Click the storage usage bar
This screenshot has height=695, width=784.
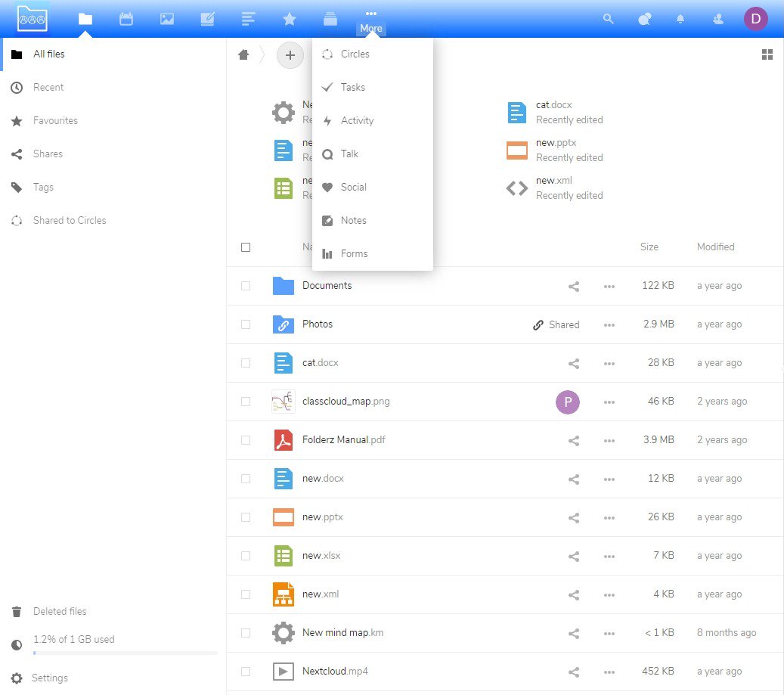[125, 653]
